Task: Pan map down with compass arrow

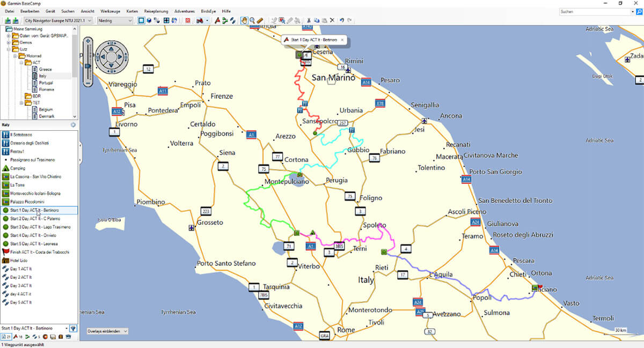Action: (x=111, y=65)
